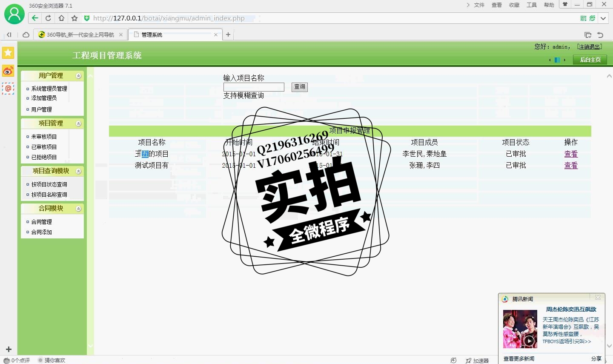
Task: Open 已拒绝项目 in sidebar
Action: pyautogui.click(x=44, y=157)
